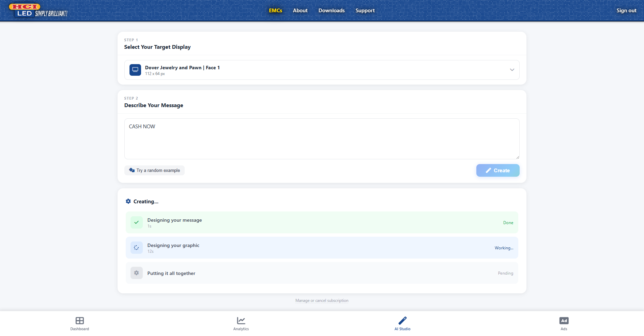Click the HCI LED logo
Screen dimensions: 644x336
pyautogui.click(x=38, y=10)
